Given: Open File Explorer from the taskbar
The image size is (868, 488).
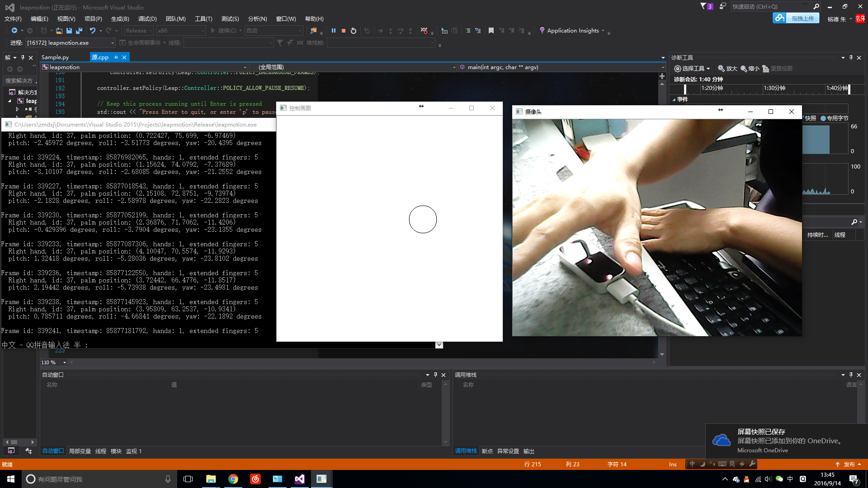Looking at the screenshot, I should point(211,479).
